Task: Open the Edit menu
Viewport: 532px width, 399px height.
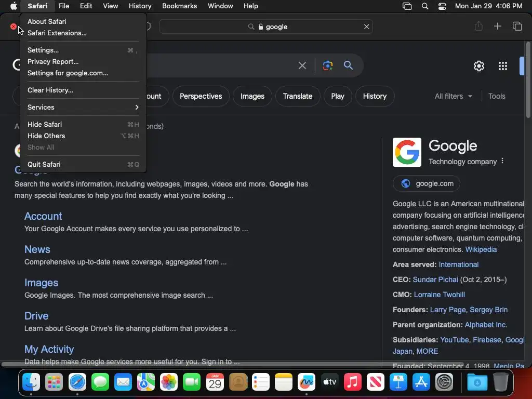Action: click(86, 6)
